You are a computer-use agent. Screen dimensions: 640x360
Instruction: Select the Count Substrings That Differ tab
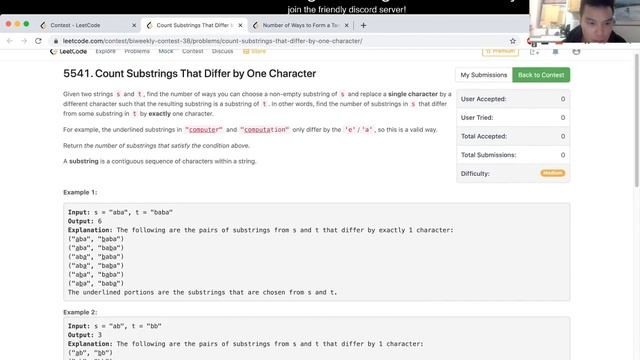194,25
